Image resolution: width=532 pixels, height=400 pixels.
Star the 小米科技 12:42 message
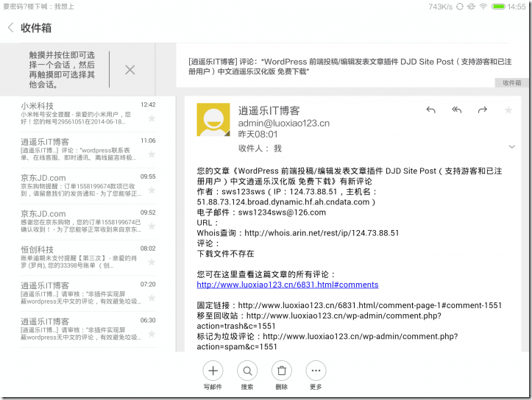point(152,118)
